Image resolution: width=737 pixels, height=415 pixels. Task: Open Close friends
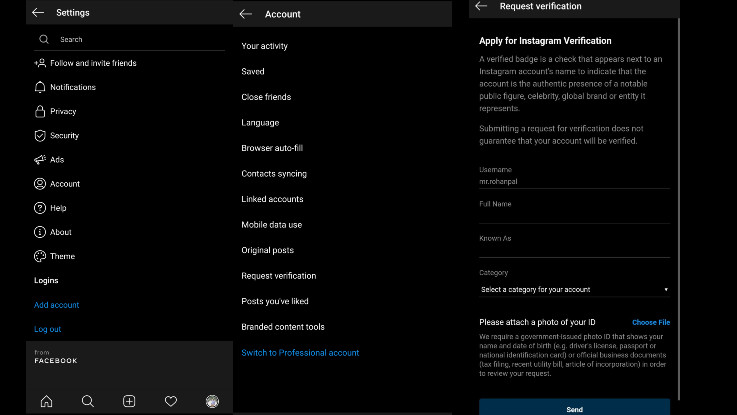pos(266,97)
